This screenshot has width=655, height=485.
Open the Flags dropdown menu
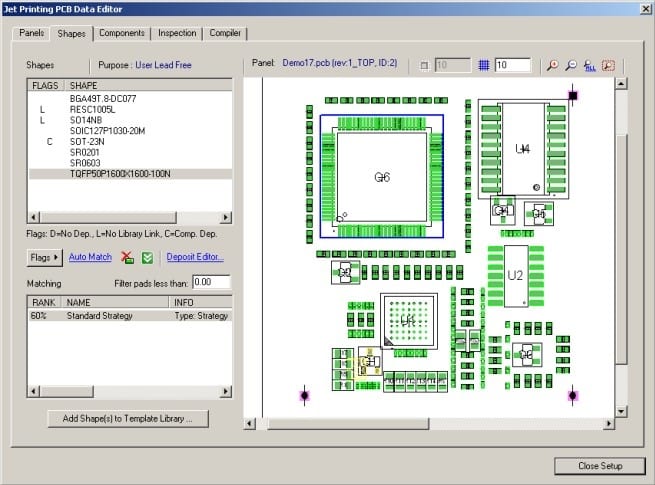coord(45,258)
